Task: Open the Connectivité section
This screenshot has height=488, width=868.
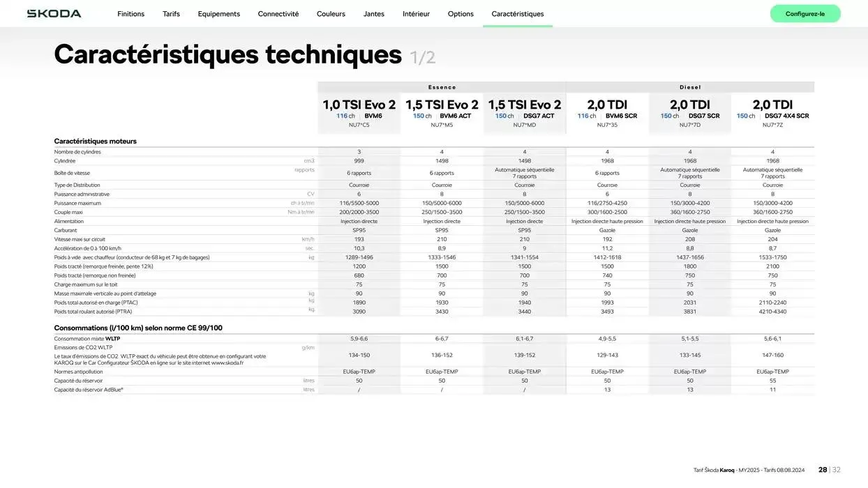Action: coord(278,13)
